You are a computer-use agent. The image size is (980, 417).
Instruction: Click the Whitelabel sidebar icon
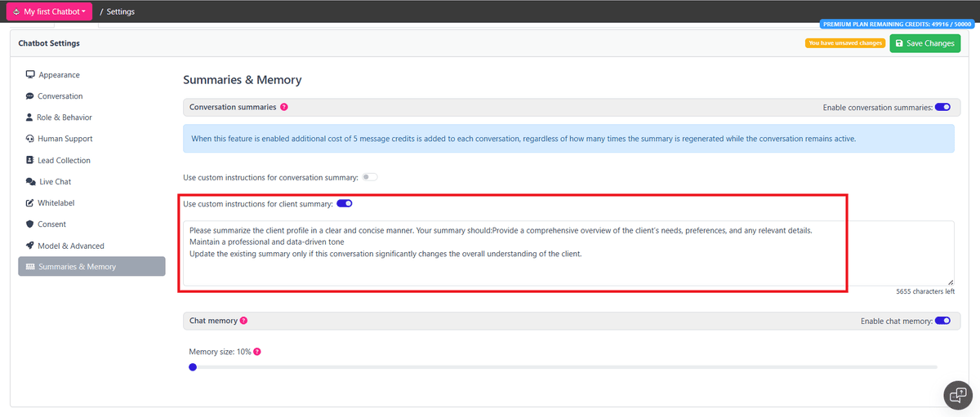click(30, 203)
